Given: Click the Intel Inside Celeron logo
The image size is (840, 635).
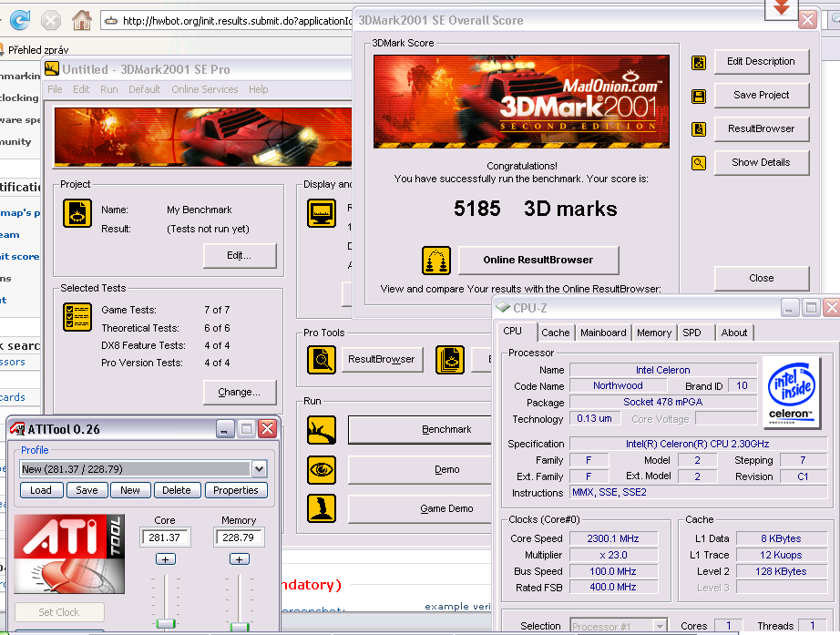Looking at the screenshot, I should [791, 393].
